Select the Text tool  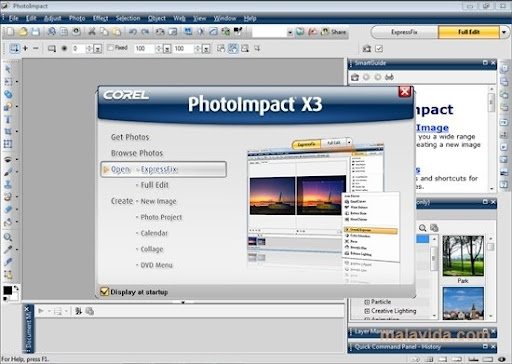click(x=8, y=119)
